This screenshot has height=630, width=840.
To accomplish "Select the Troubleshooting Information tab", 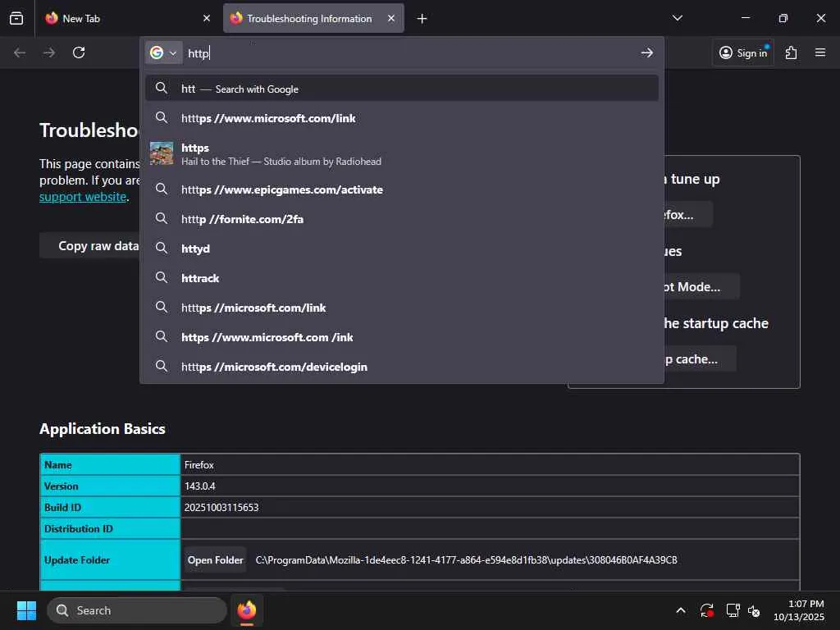I will click(313, 18).
